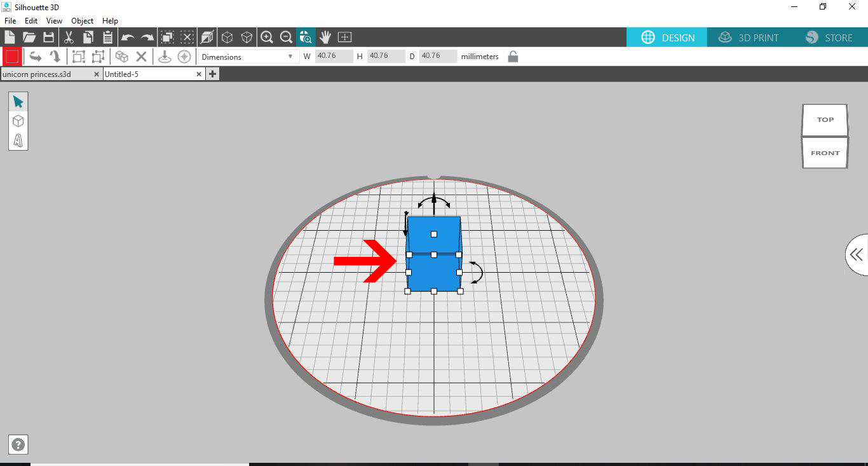Click the top rotation arc handle
This screenshot has width=868, height=466.
[434, 202]
